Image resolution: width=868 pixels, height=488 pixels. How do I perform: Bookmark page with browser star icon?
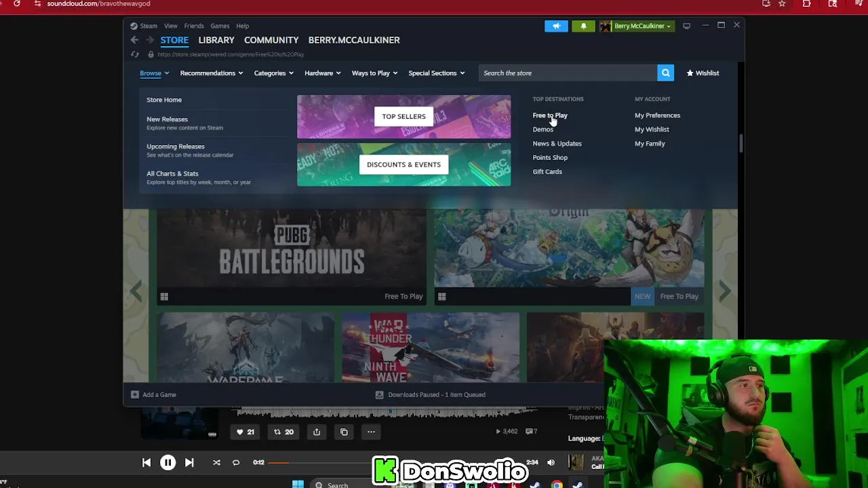(x=782, y=3)
